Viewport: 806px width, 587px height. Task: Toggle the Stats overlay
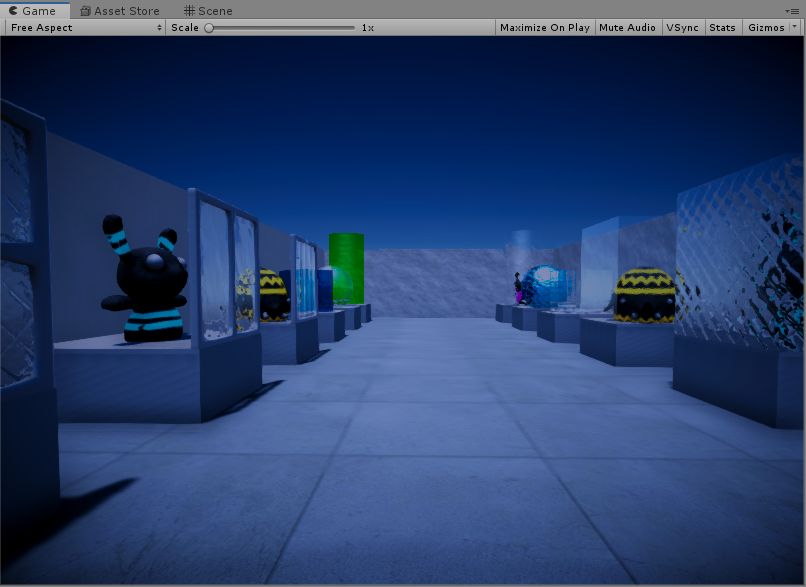pyautogui.click(x=722, y=28)
